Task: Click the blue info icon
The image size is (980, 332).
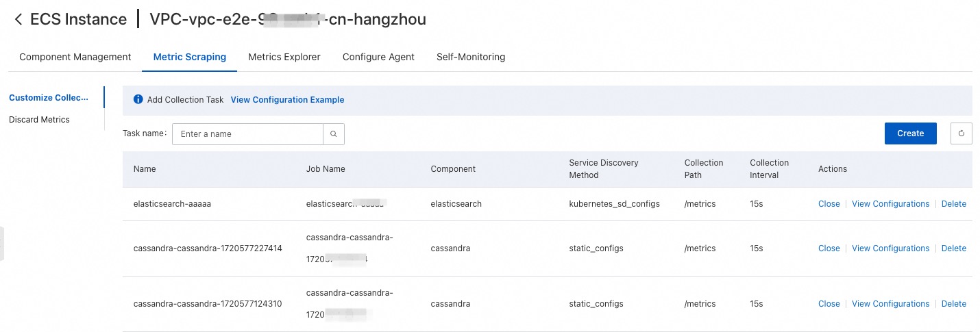Action: click(x=138, y=99)
